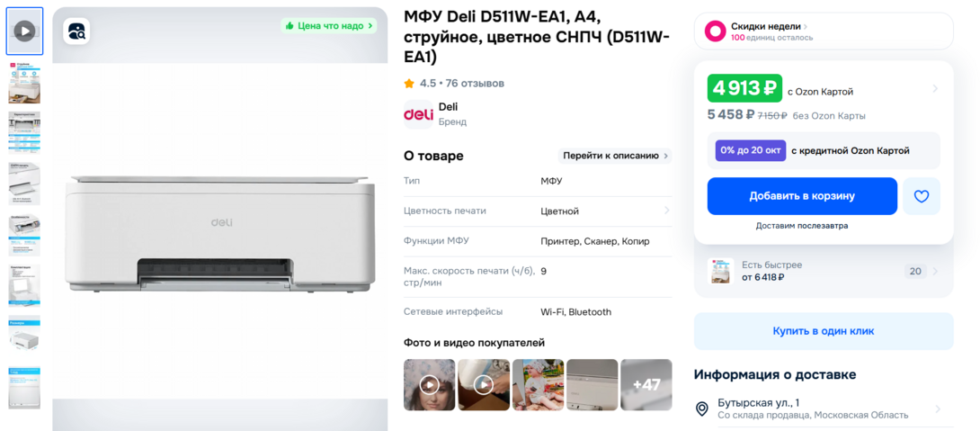
Task: Click the orange rating star
Action: click(409, 84)
